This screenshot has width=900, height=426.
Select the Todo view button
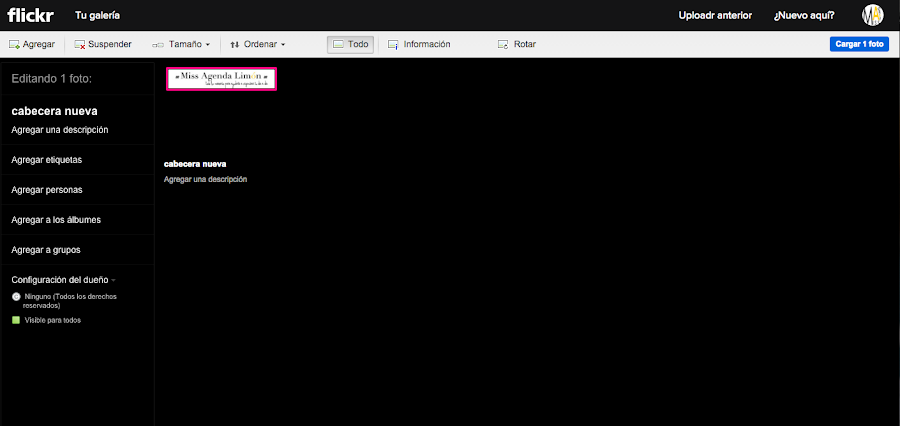pos(351,44)
